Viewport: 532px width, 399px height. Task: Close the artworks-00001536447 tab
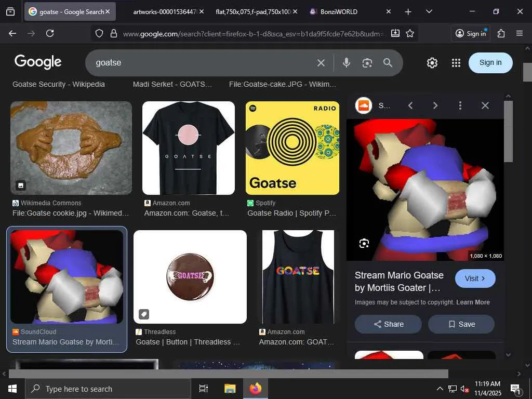(202, 11)
